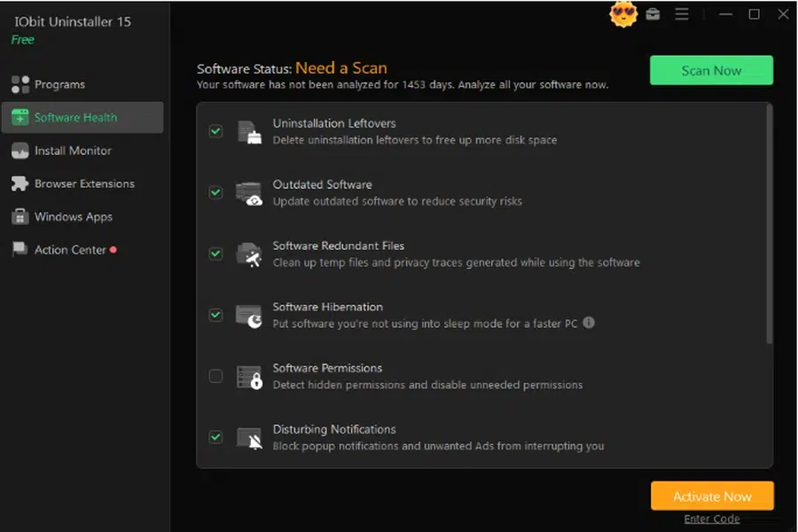The width and height of the screenshot is (798, 532).
Task: Click the Disturbing Notifications bell icon
Action: point(249,438)
